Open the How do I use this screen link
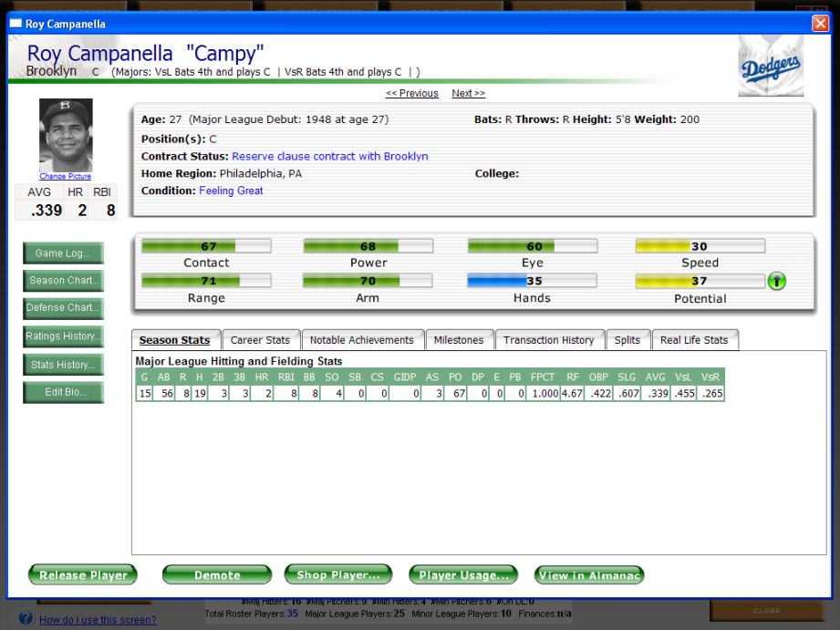Viewport: 840px width, 630px height. [x=98, y=620]
